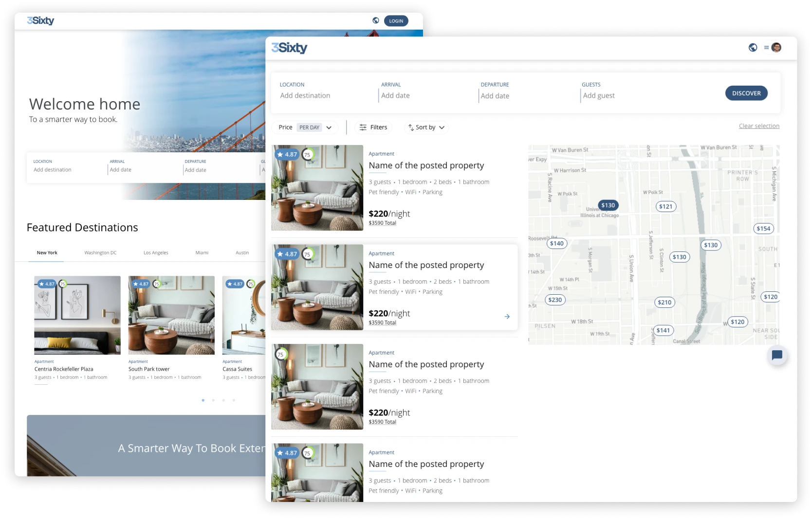Image resolution: width=812 pixels, height=519 pixels.
Task: Switch to the Los Angeles tab
Action: pos(156,253)
